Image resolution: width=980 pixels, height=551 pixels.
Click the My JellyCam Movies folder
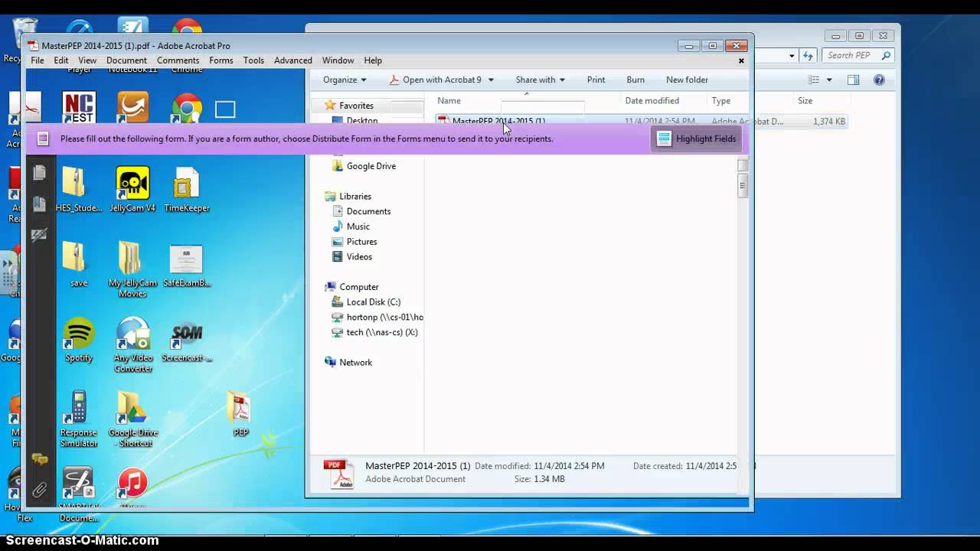(132, 269)
